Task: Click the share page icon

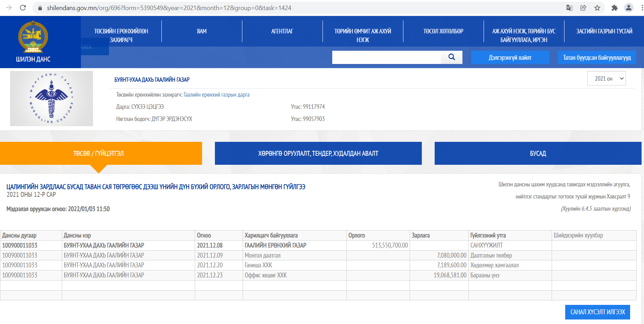Action: [583, 8]
